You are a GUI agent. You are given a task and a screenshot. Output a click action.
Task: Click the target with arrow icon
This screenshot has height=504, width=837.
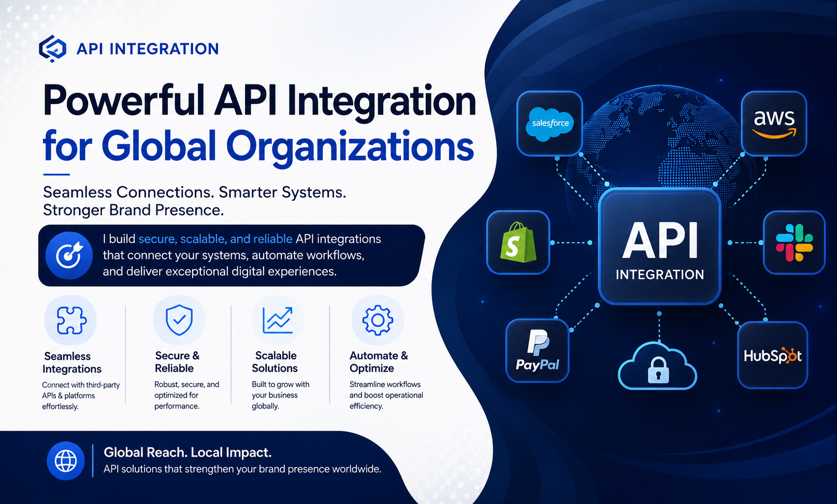point(69,255)
